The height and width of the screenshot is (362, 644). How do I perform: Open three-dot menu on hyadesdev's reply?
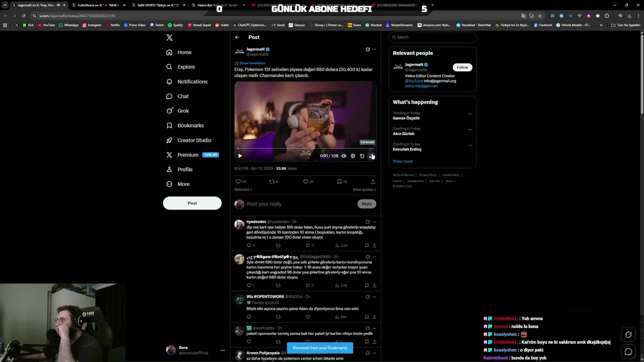[x=374, y=222]
